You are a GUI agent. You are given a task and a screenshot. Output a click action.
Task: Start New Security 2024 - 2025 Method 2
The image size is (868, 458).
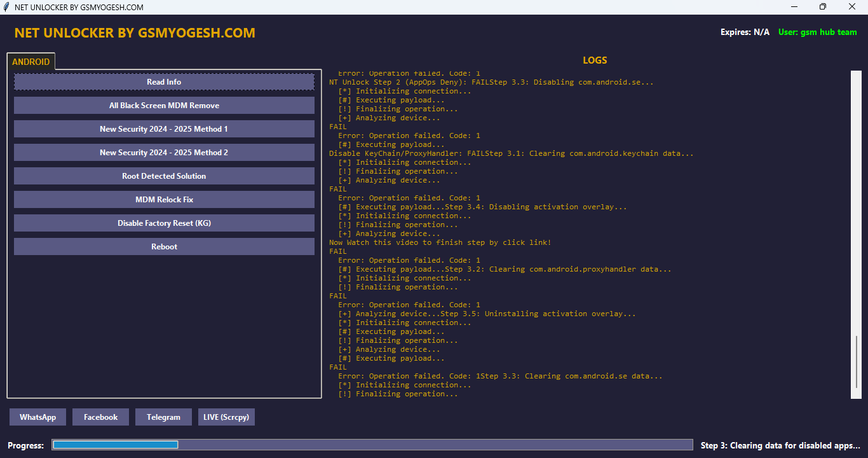[x=164, y=153]
